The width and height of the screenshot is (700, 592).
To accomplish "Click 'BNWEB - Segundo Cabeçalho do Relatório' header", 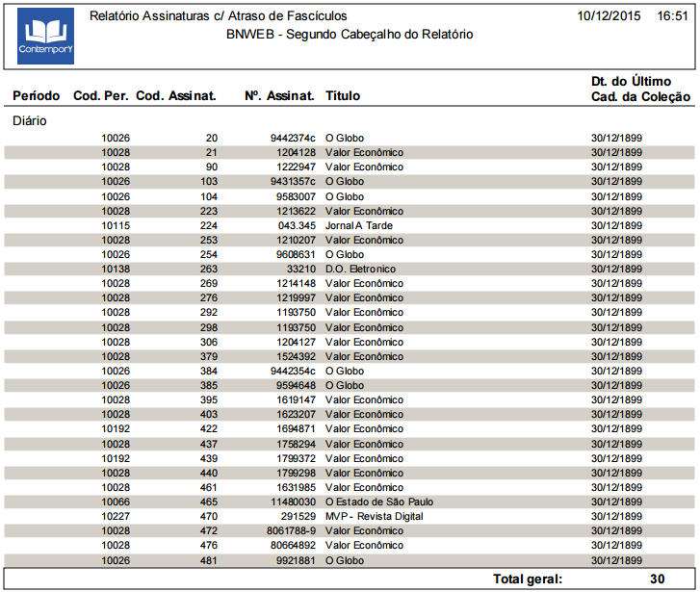I will (x=350, y=35).
